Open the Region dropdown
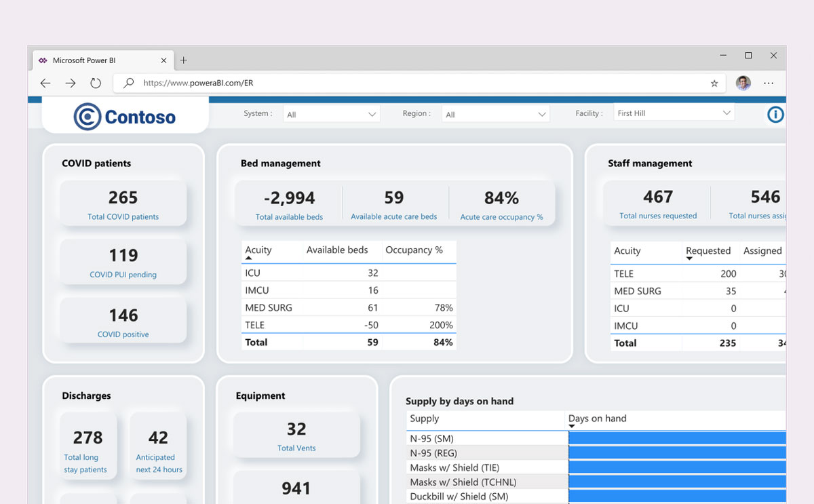814x504 pixels. [495, 115]
